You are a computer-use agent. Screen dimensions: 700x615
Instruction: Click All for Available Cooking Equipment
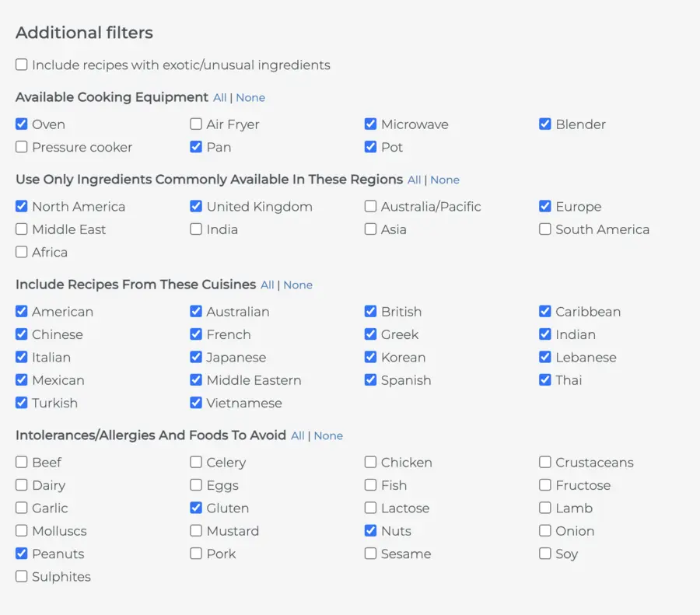219,97
